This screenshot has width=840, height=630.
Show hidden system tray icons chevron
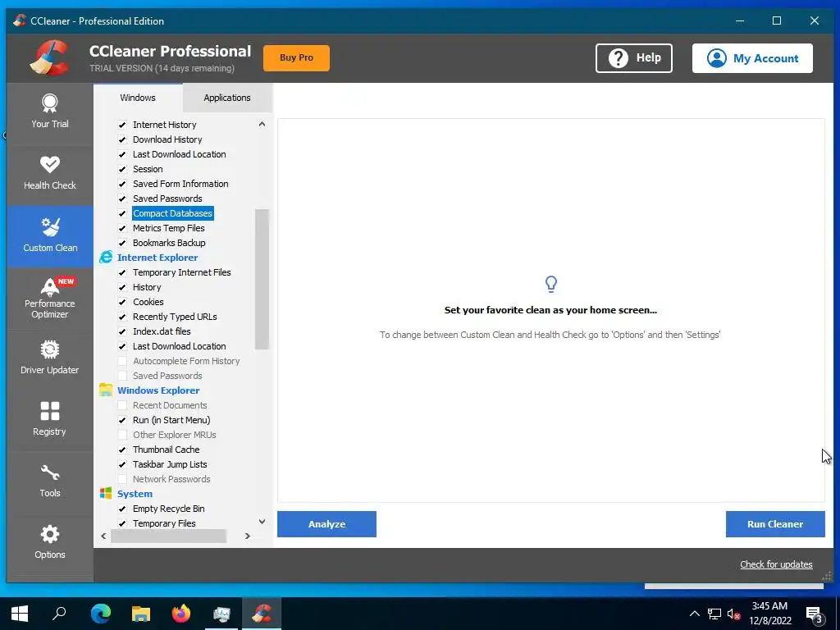pyautogui.click(x=694, y=614)
